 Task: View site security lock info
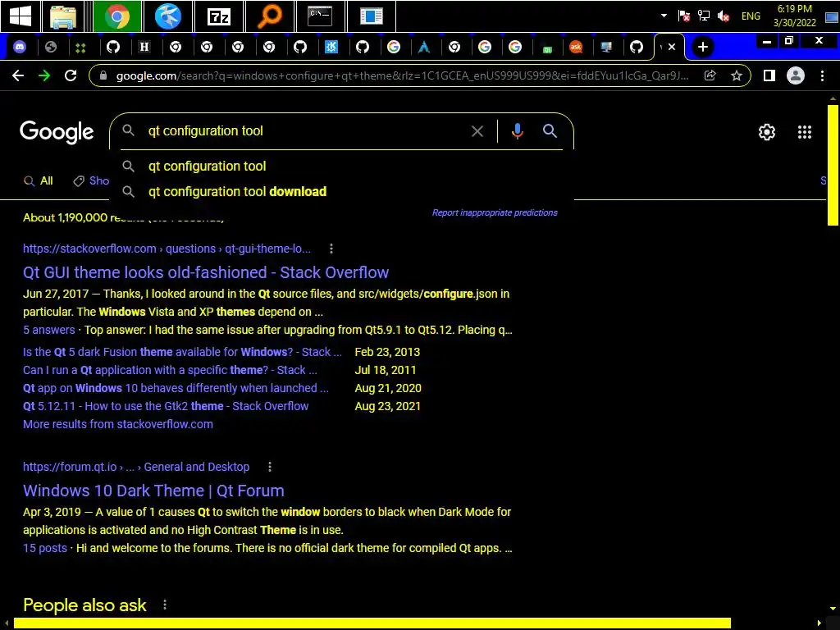coord(103,75)
